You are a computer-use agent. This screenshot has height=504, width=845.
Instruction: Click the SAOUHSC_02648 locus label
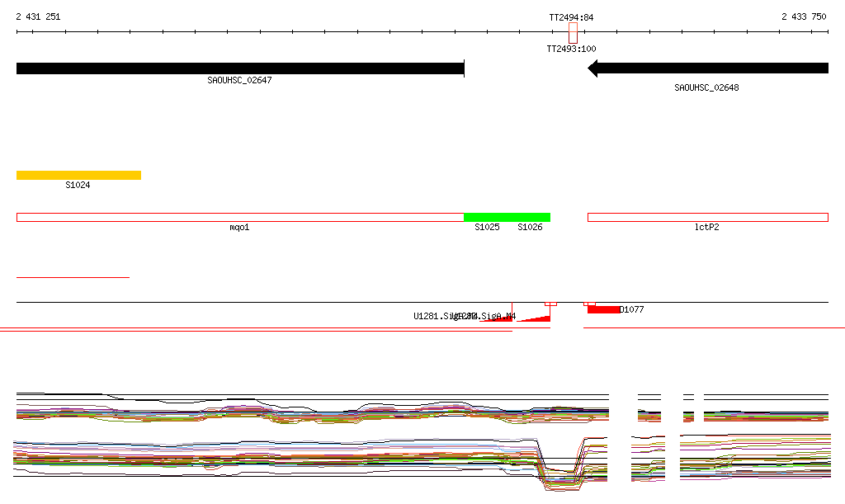706,87
